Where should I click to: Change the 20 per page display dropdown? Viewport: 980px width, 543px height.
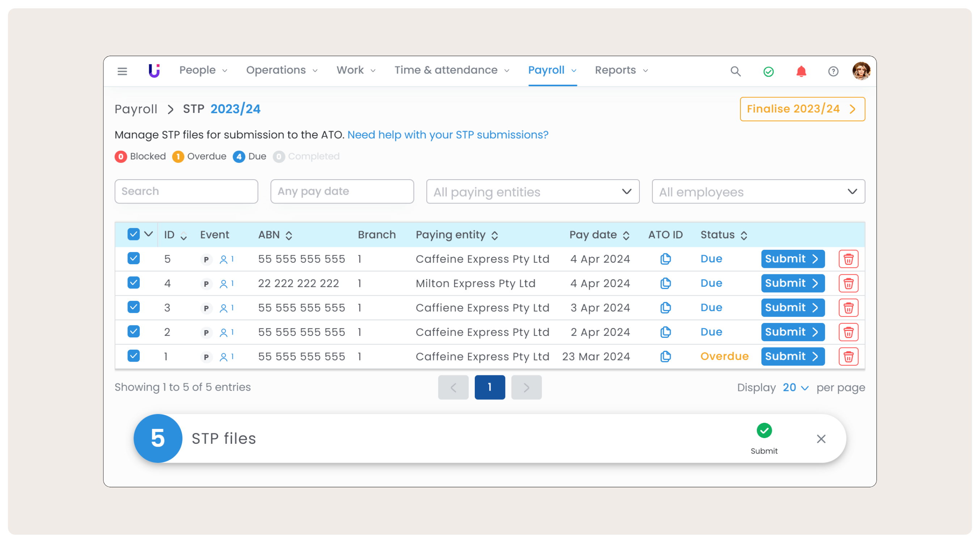(x=795, y=387)
